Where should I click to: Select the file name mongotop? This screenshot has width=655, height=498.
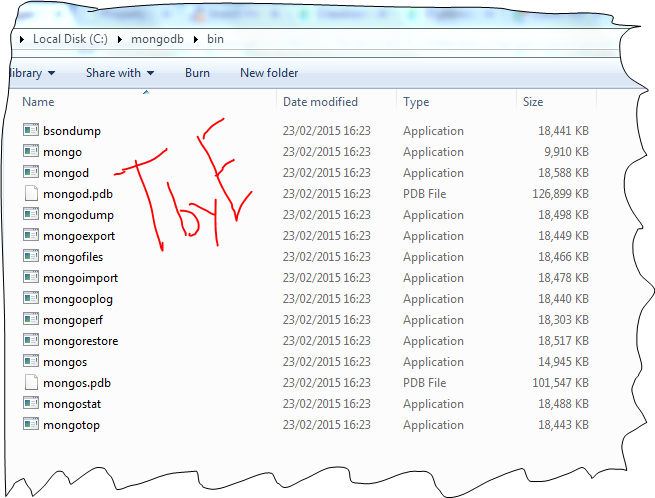(71, 425)
